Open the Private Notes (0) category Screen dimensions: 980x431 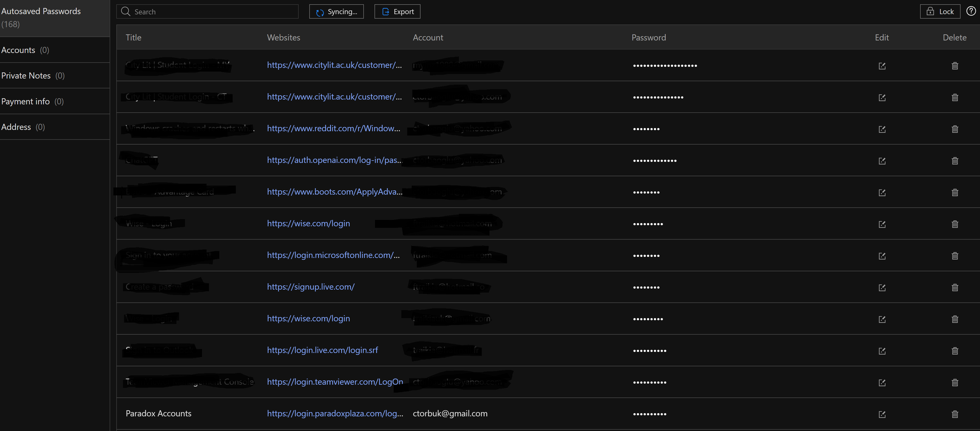(55, 75)
